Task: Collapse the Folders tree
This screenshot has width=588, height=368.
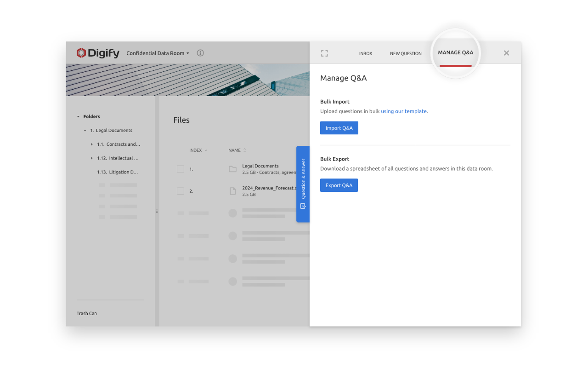Action: point(78,117)
